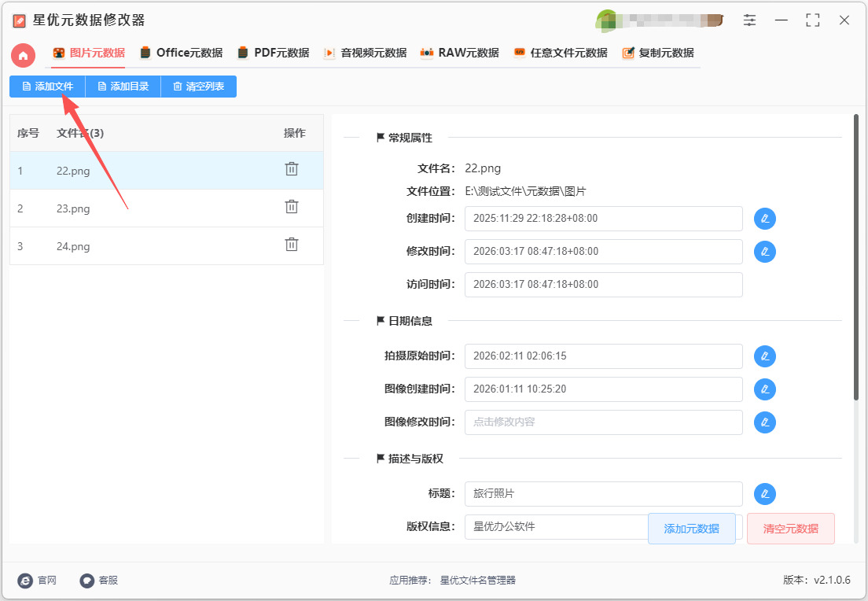
Task: Click the 添加文件 button
Action: (47, 87)
